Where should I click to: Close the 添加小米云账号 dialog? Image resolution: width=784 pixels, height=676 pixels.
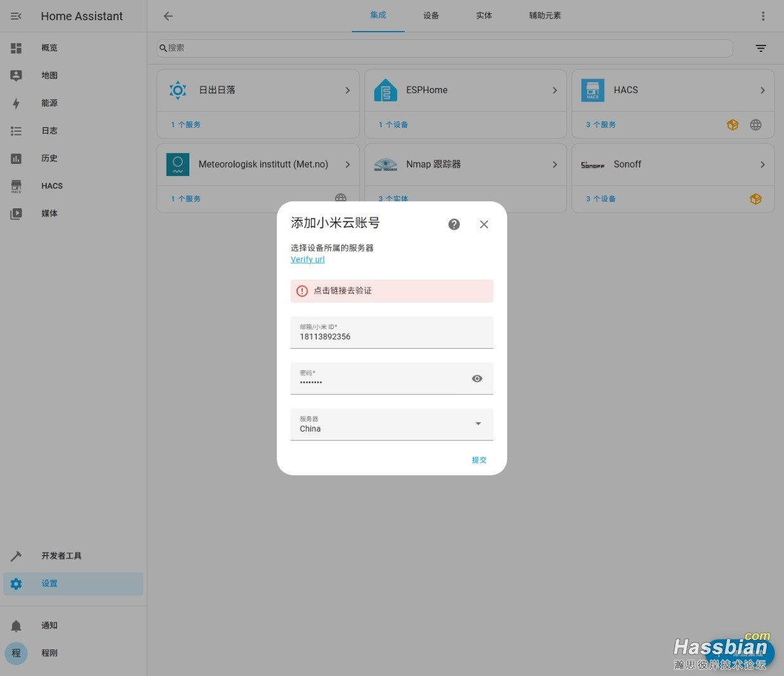(x=484, y=224)
